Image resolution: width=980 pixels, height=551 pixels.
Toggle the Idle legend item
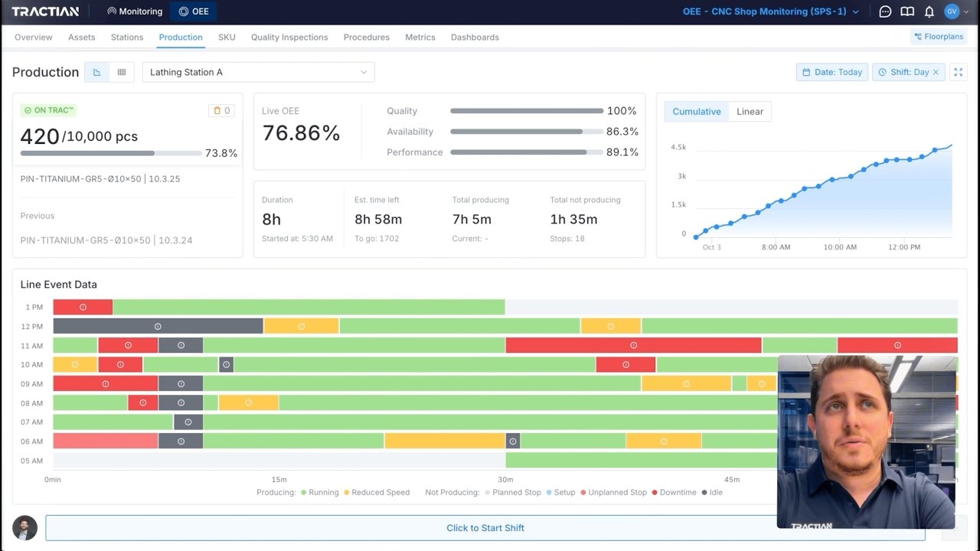point(712,492)
